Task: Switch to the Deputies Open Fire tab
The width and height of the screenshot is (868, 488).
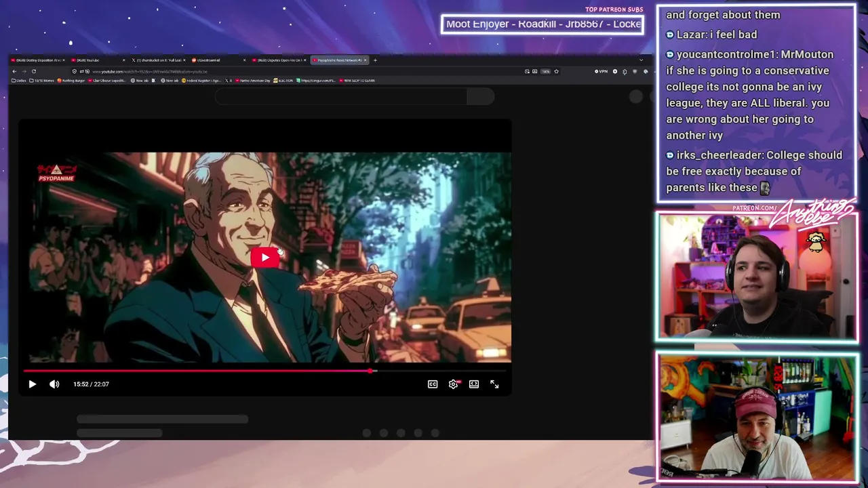Action: coord(279,60)
